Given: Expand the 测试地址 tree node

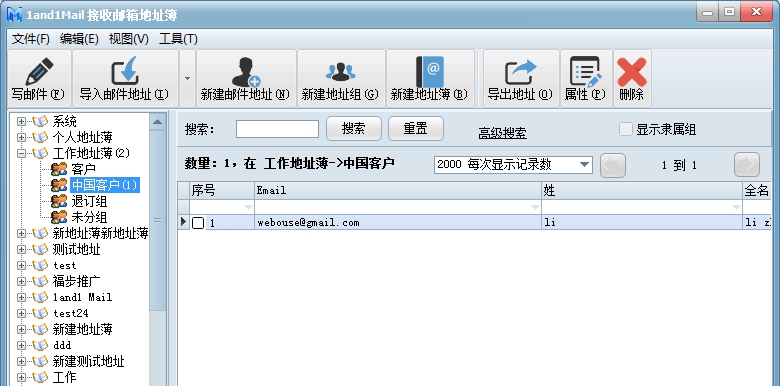Looking at the screenshot, I should click(21, 249).
